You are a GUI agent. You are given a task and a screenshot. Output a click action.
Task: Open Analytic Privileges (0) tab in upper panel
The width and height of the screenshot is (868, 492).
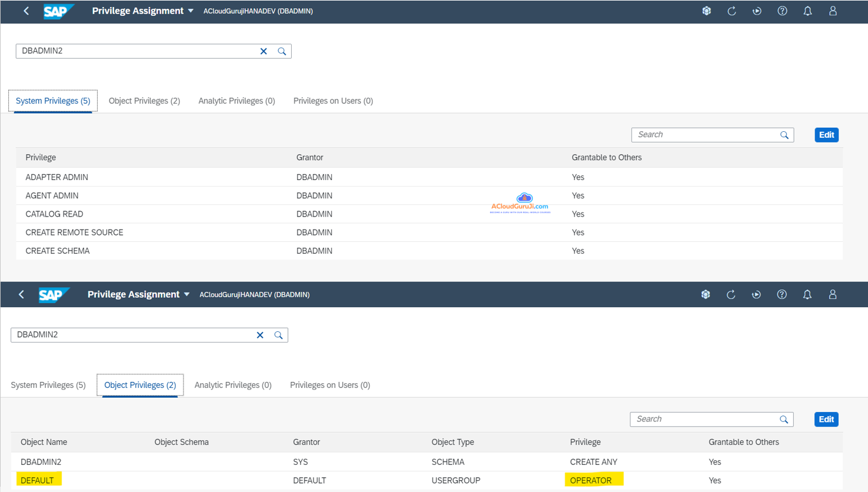click(x=236, y=101)
